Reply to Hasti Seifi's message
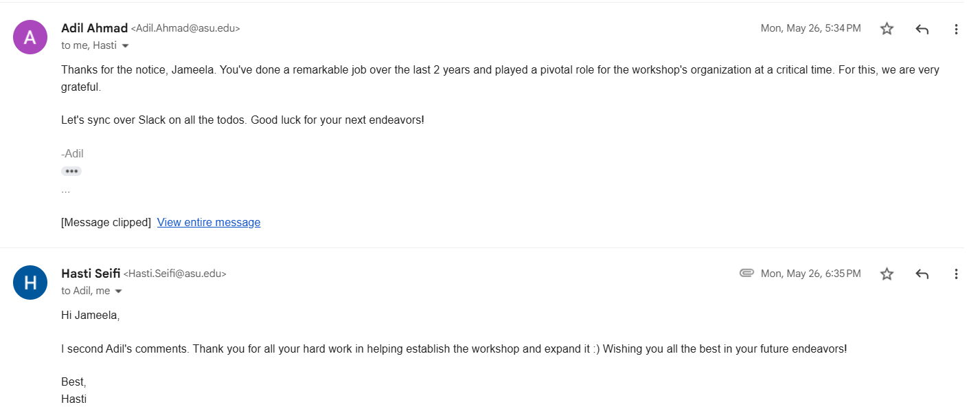980x420 pixels. 922,274
